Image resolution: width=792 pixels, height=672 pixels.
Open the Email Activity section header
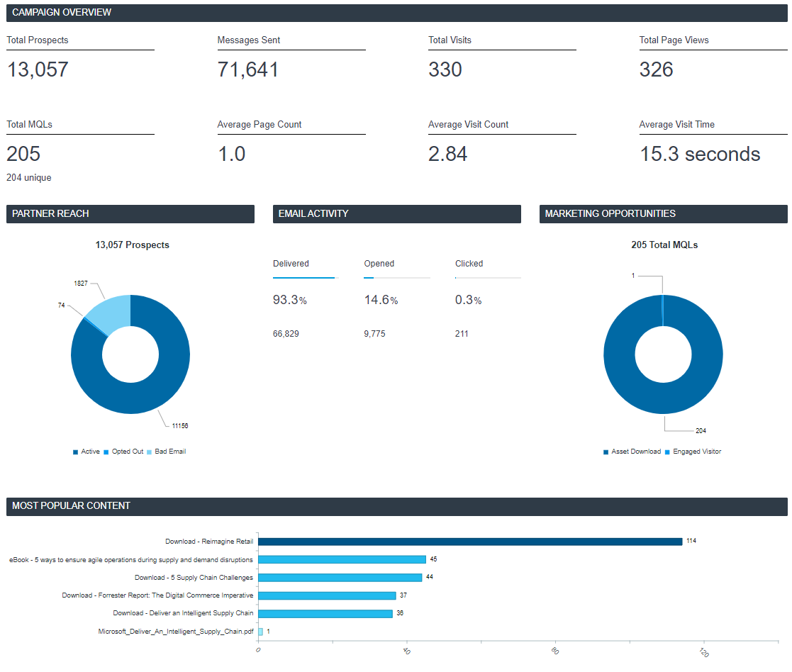tap(396, 213)
